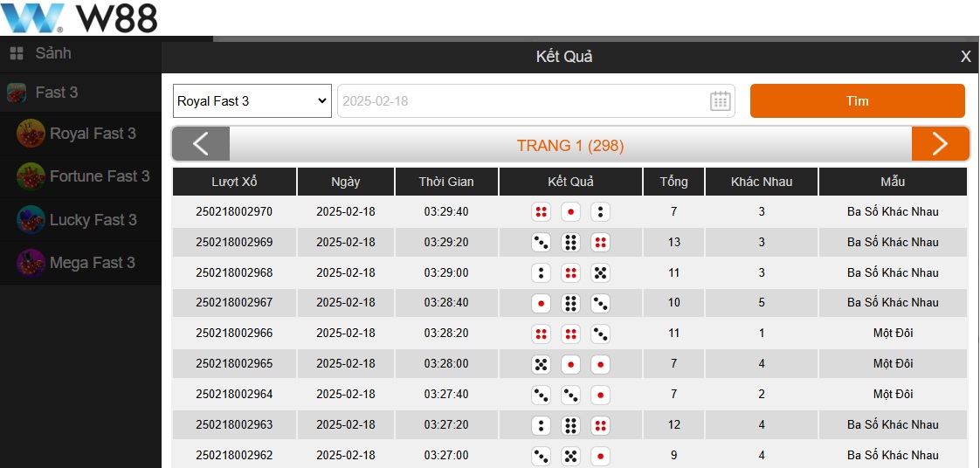Select draw number 250218002968
This screenshot has width=980, height=468.
pos(234,272)
